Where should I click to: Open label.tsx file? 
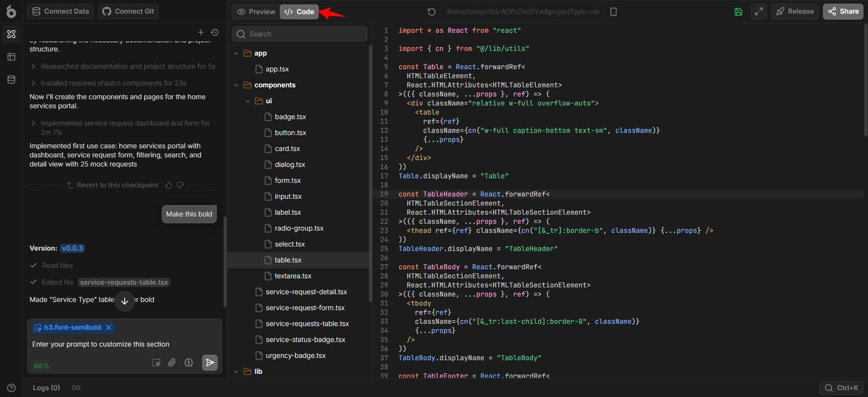click(298, 212)
